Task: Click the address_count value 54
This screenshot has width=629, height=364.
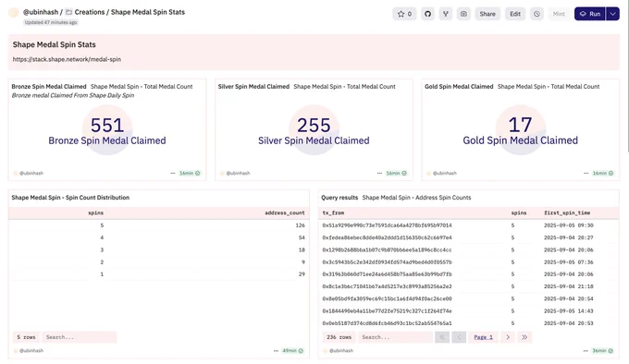Action: 302,237
